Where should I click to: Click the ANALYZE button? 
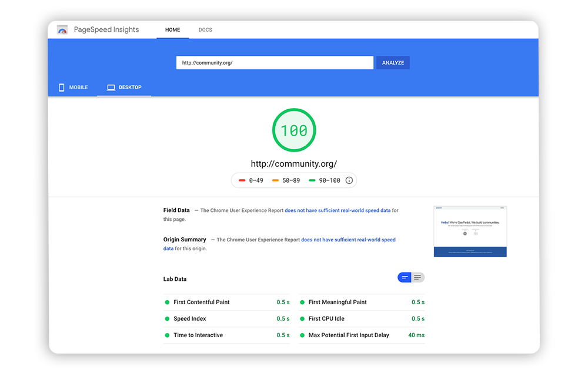pyautogui.click(x=393, y=63)
